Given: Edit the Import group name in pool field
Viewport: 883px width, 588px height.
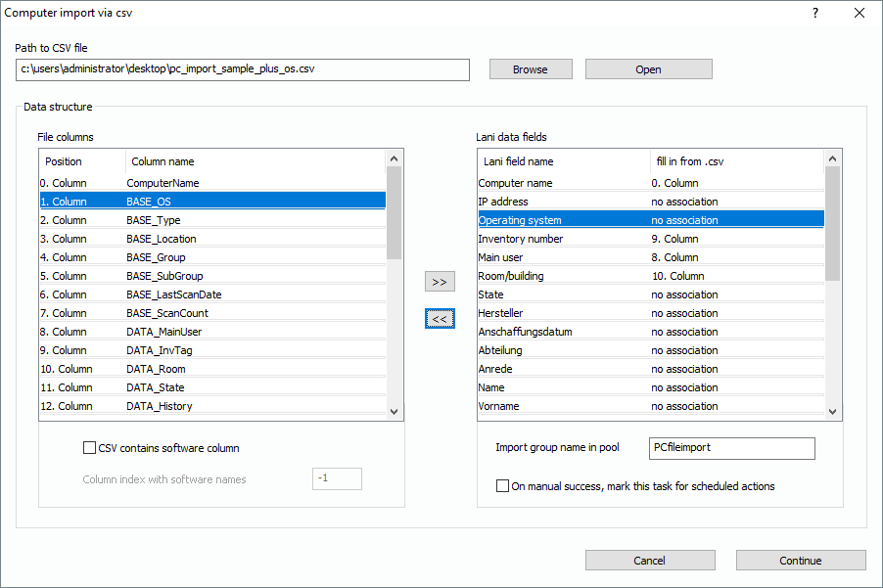Looking at the screenshot, I should coord(731,448).
